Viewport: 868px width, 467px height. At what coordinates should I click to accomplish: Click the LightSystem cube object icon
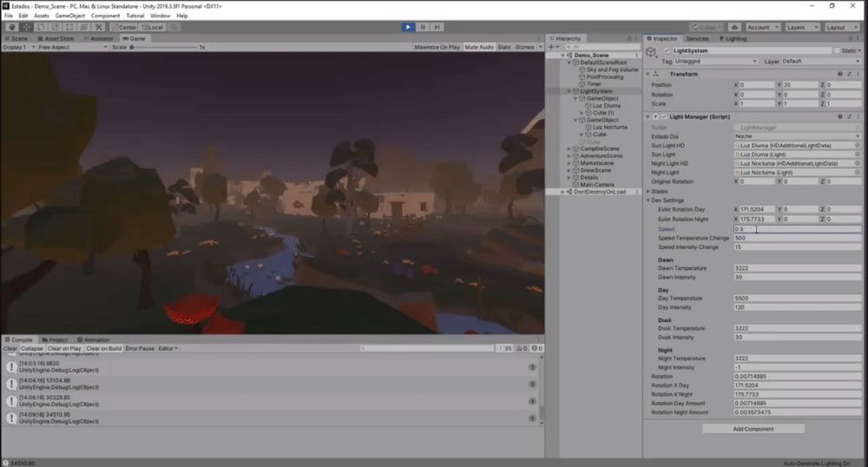[652, 51]
